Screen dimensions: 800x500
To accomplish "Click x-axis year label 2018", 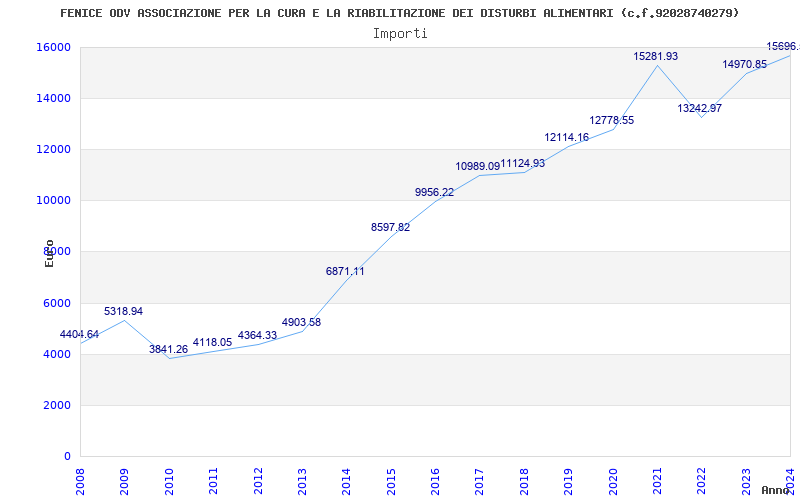I will pyautogui.click(x=524, y=482).
